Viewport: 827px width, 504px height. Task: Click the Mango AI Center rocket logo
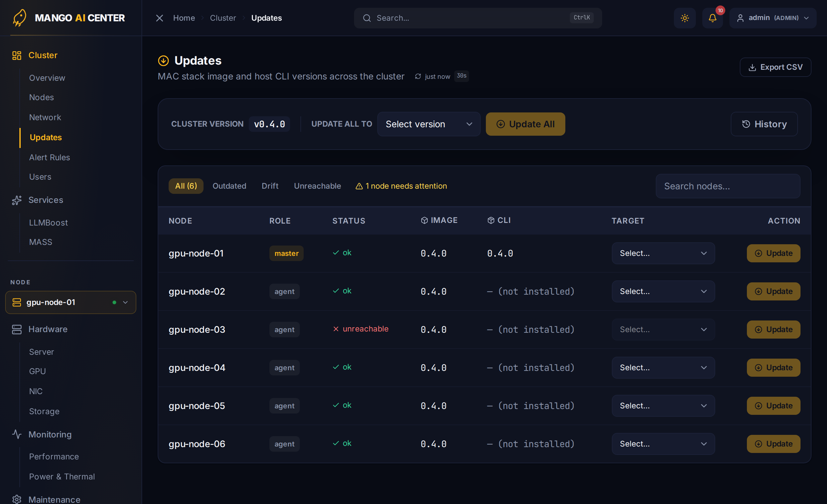tap(19, 18)
